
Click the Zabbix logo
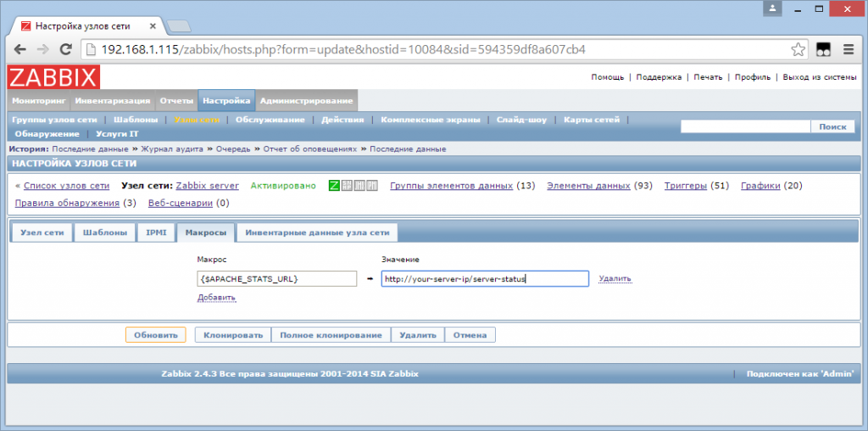tap(54, 77)
